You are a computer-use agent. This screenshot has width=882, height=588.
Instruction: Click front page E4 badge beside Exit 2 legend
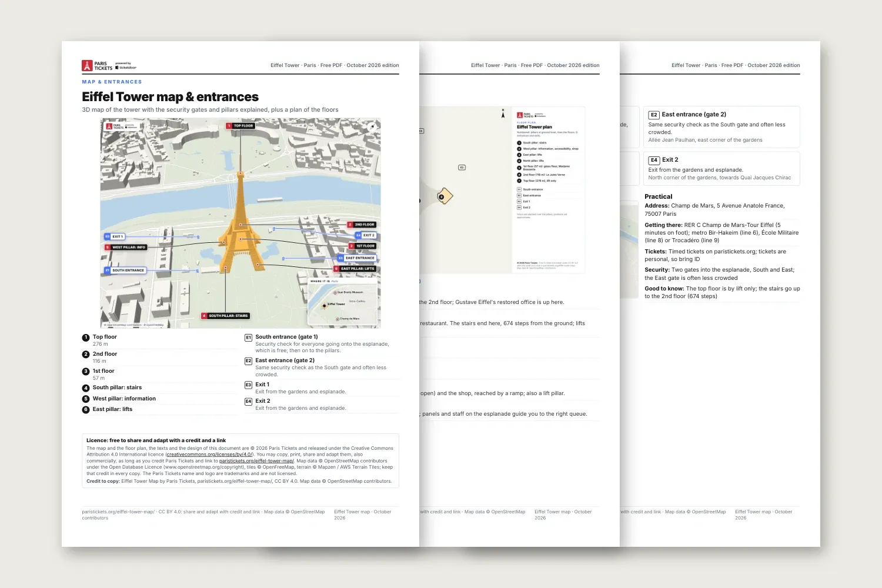248,402
